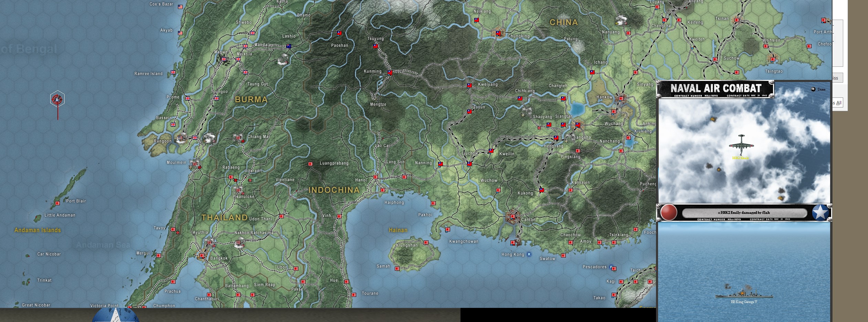Image resolution: width=868 pixels, height=322 pixels.
Task: Select the British flag base at Bassein
Action: tap(173, 125)
